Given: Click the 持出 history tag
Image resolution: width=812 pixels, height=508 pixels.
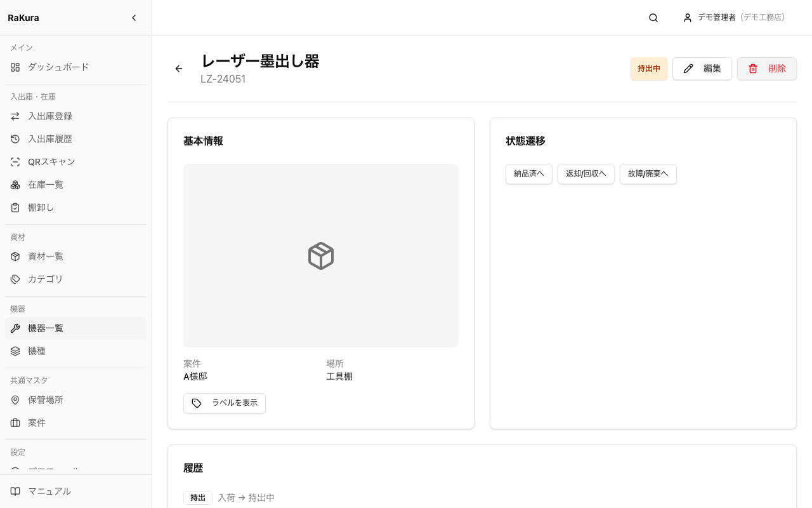Looking at the screenshot, I should [198, 498].
